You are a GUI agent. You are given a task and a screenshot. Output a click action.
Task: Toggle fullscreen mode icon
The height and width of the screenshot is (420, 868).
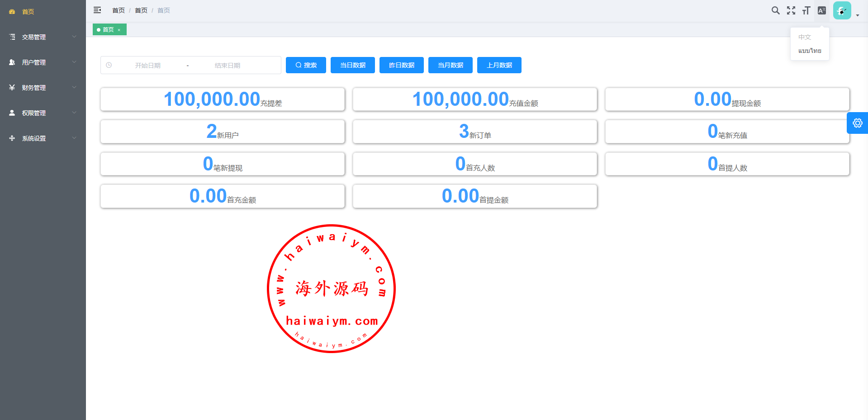click(x=791, y=10)
